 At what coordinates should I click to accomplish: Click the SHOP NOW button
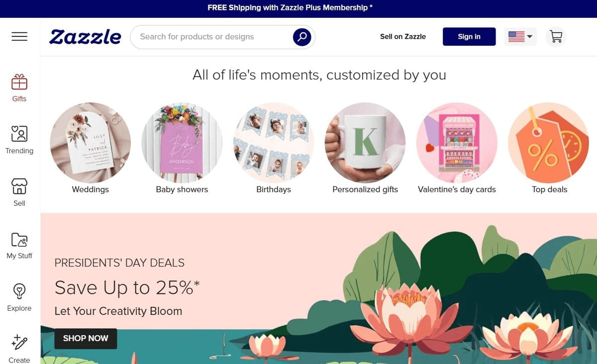click(86, 338)
